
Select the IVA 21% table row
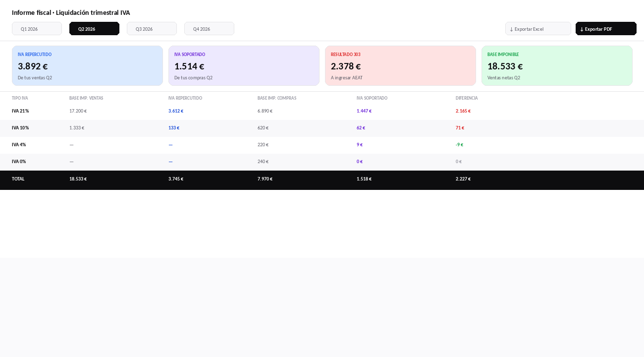click(x=322, y=111)
